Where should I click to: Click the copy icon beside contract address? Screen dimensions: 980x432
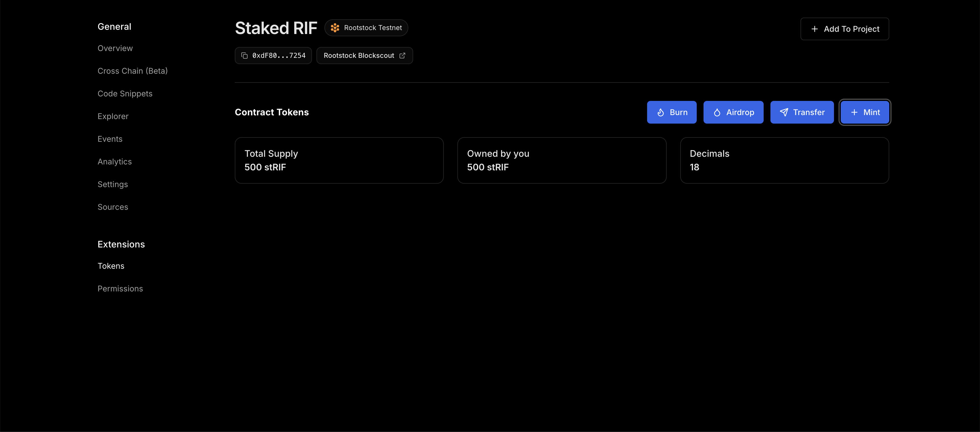[x=244, y=56]
